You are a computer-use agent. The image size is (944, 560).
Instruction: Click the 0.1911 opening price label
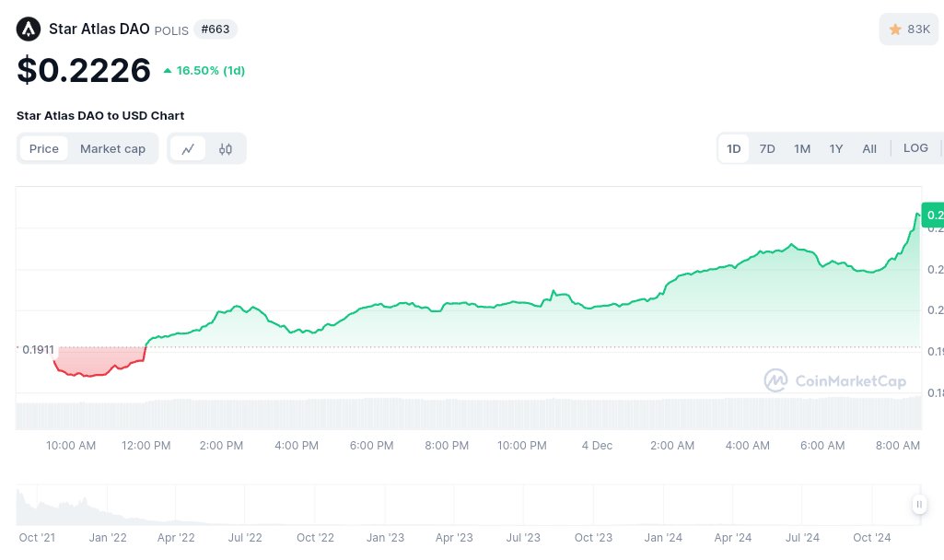click(38, 349)
